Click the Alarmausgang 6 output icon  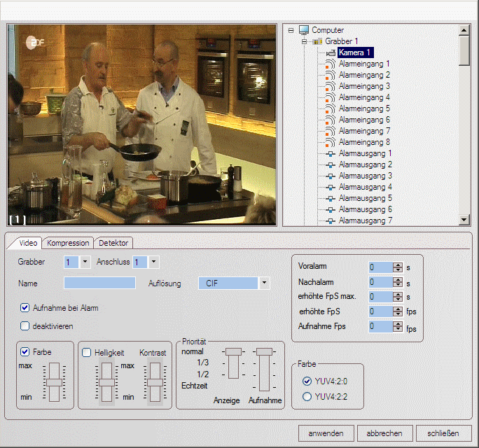(331, 210)
